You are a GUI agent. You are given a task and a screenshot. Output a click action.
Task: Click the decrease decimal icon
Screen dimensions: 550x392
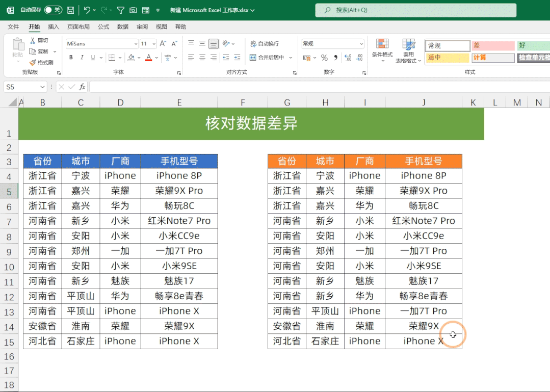click(359, 58)
